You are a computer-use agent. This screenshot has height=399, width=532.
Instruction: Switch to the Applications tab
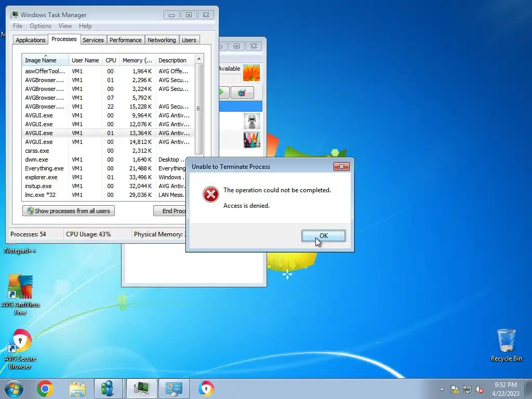click(31, 40)
